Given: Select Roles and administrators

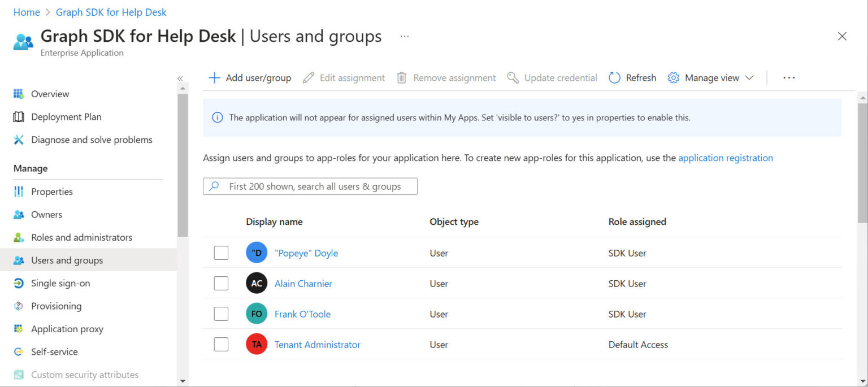Looking at the screenshot, I should coord(82,237).
